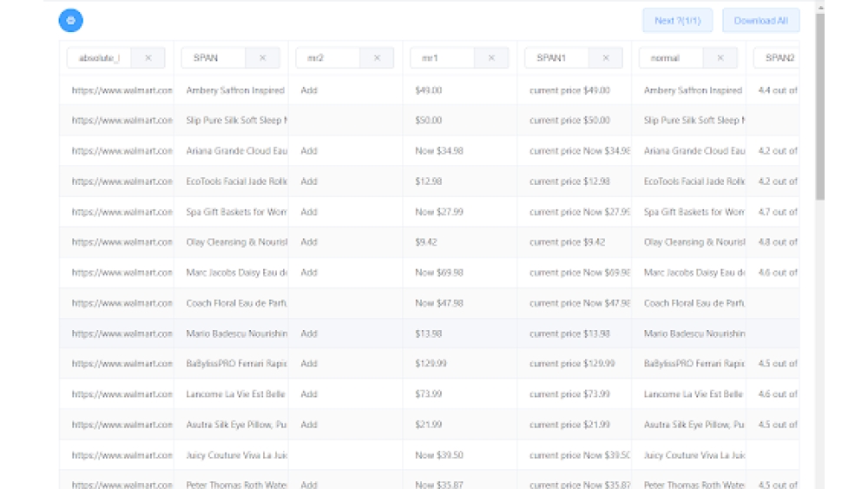Viewport: 868px width, 489px height.
Task: Click the walmart URL in Coach Floral row
Action: [x=122, y=303]
